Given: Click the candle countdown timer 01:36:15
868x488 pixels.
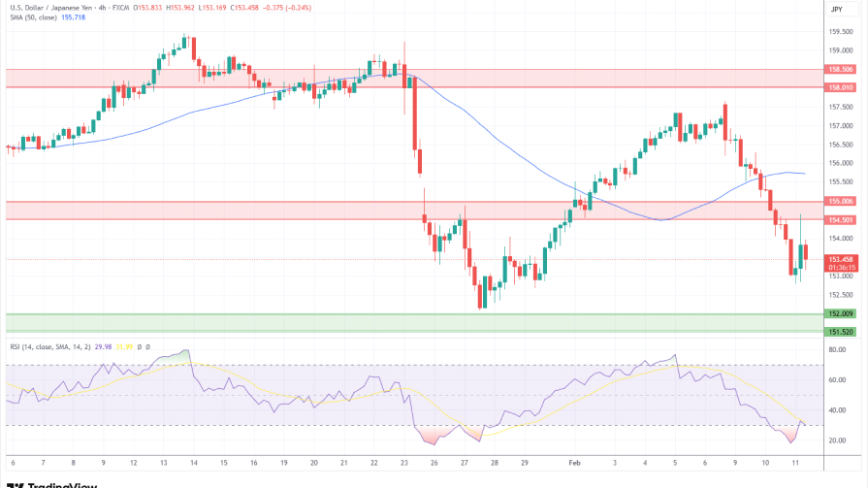Looking at the screenshot, I should [x=841, y=267].
